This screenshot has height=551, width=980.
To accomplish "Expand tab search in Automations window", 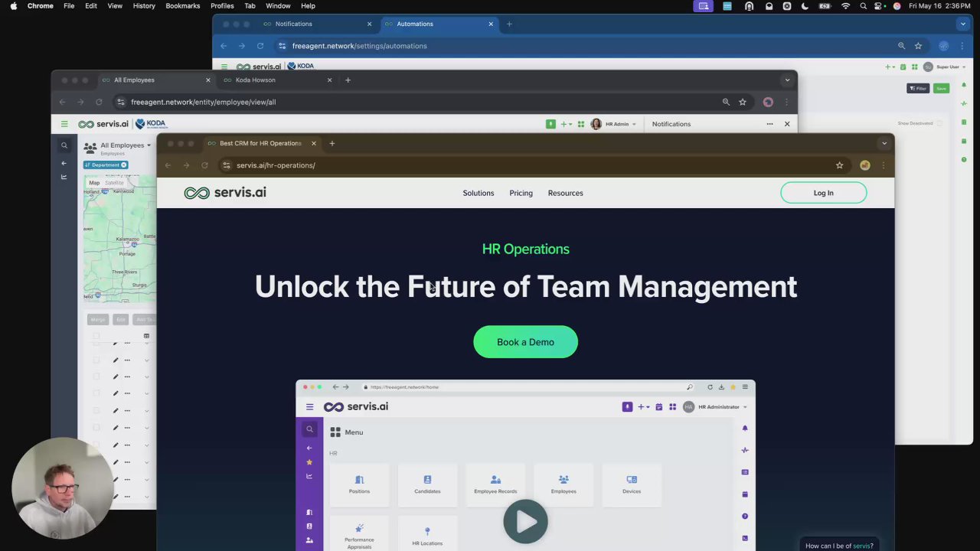I will coord(963,24).
